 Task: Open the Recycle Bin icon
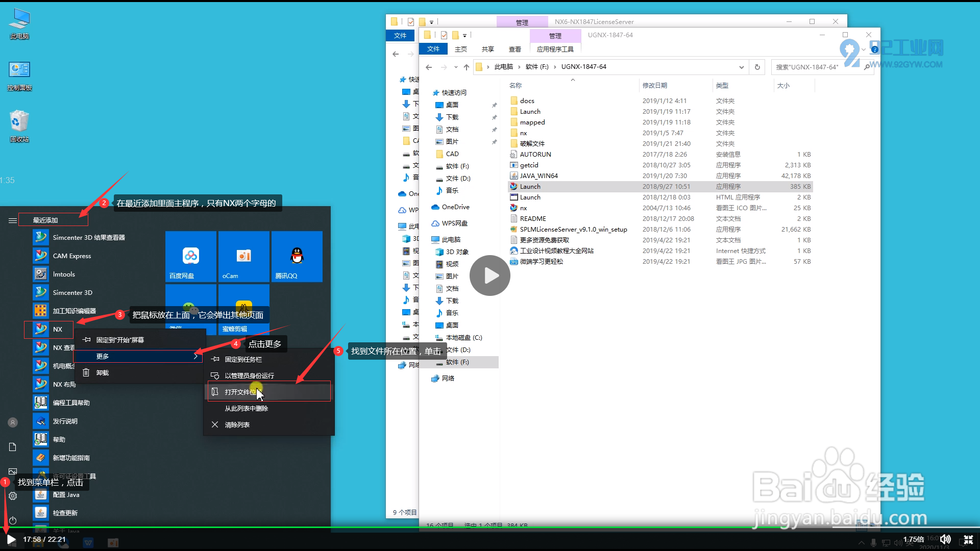click(x=19, y=126)
